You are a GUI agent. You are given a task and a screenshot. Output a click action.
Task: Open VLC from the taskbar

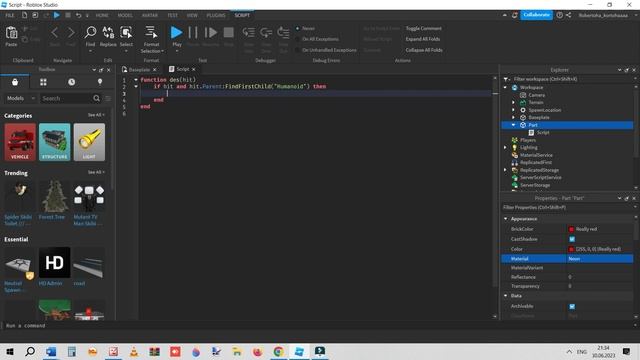(134, 351)
